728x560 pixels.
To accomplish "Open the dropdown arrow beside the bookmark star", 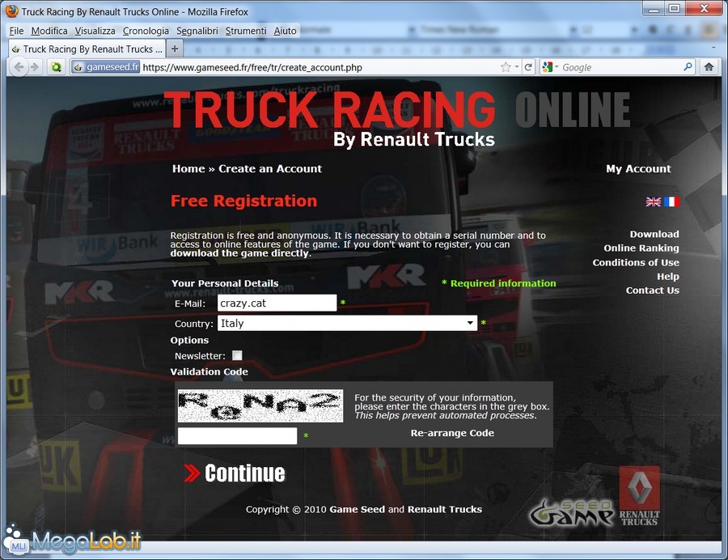I will pos(517,67).
